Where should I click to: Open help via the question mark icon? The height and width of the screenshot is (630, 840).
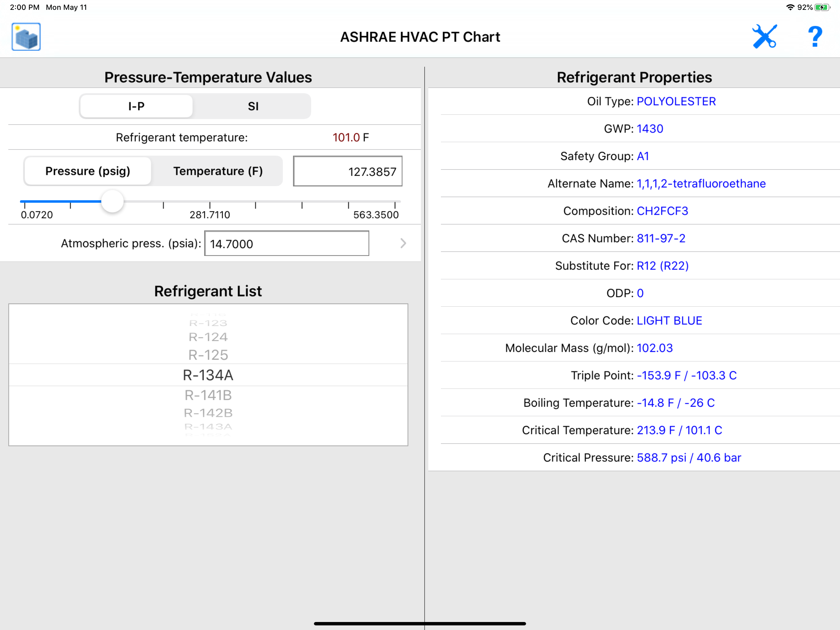[815, 37]
